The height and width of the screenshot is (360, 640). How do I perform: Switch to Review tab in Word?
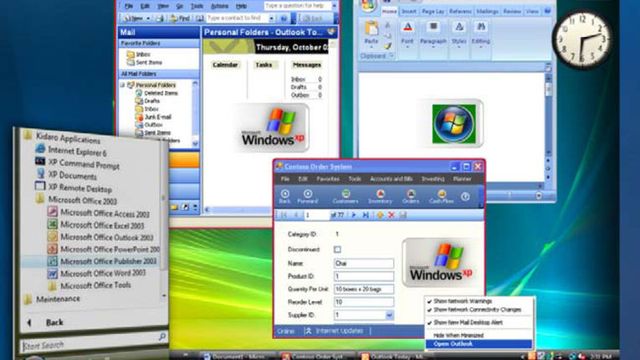pyautogui.click(x=512, y=11)
